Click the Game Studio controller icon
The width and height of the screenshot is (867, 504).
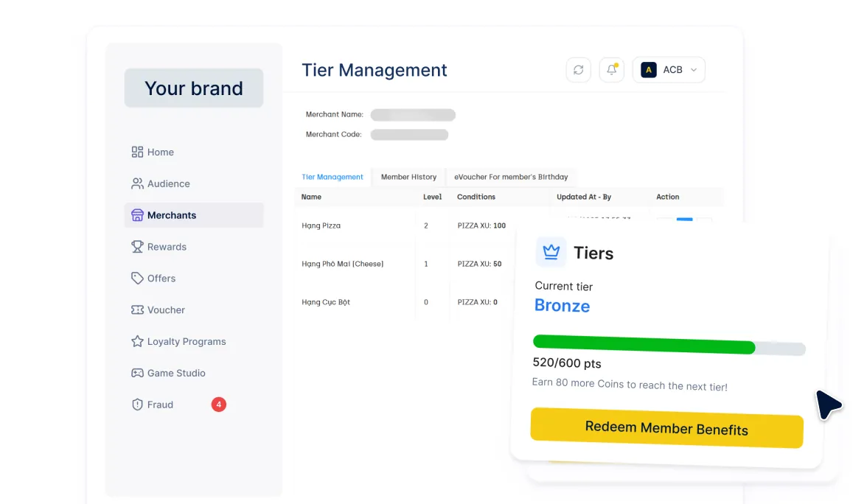[x=137, y=373]
